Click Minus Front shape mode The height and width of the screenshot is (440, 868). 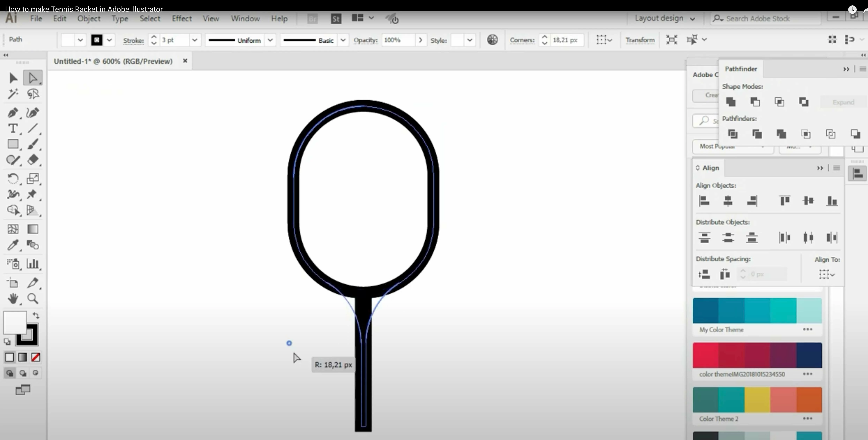pyautogui.click(x=755, y=102)
